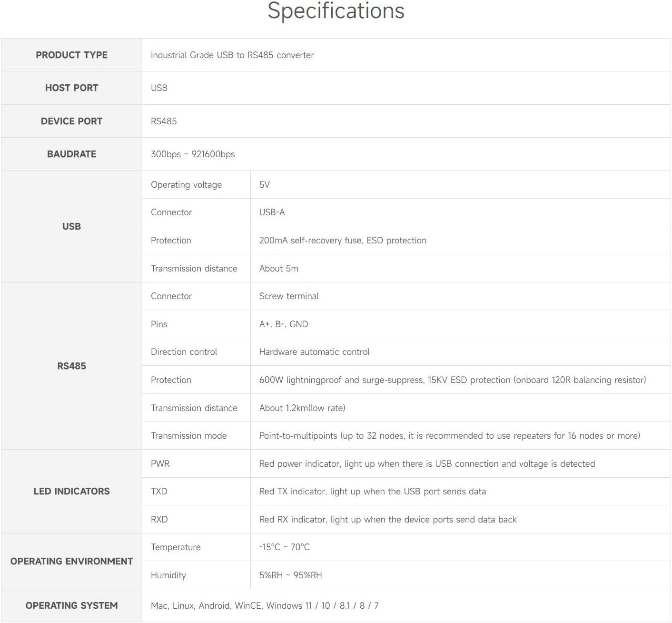This screenshot has height=623, width=672.
Task: Click the TXD indicator label
Action: point(159,491)
